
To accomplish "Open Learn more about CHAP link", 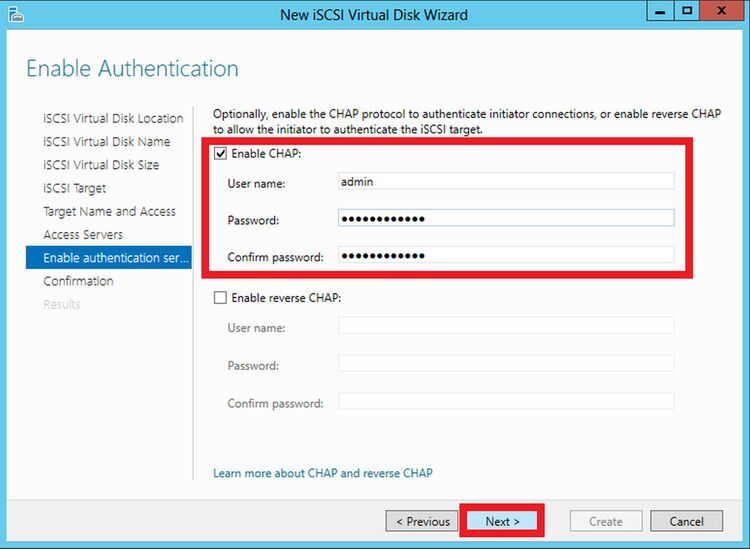I will [323, 473].
